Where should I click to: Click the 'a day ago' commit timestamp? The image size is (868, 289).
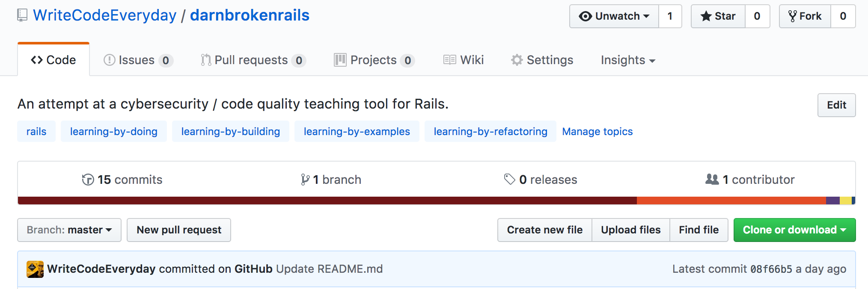(821, 269)
